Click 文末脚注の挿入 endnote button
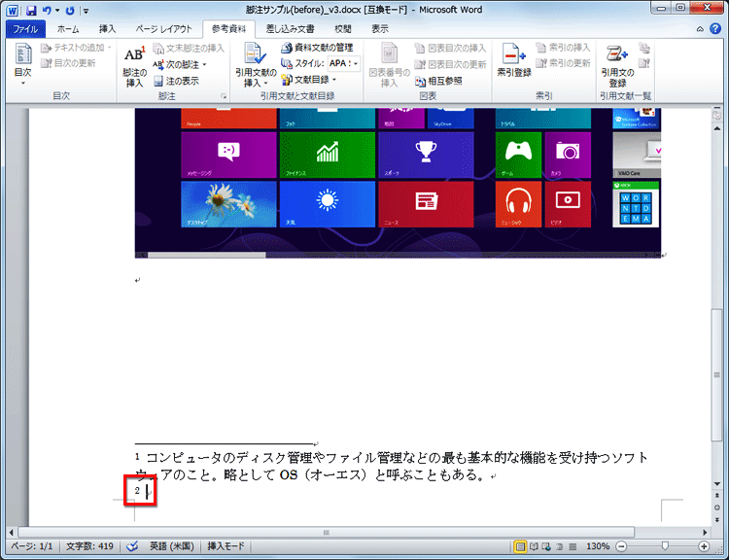This screenshot has width=729, height=560. click(189, 48)
